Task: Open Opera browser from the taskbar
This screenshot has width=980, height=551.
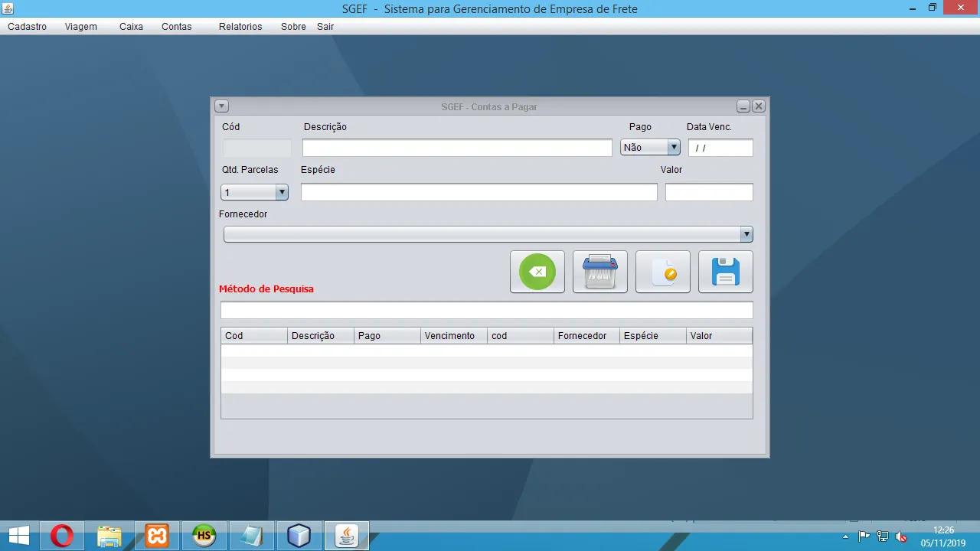Action: [62, 536]
